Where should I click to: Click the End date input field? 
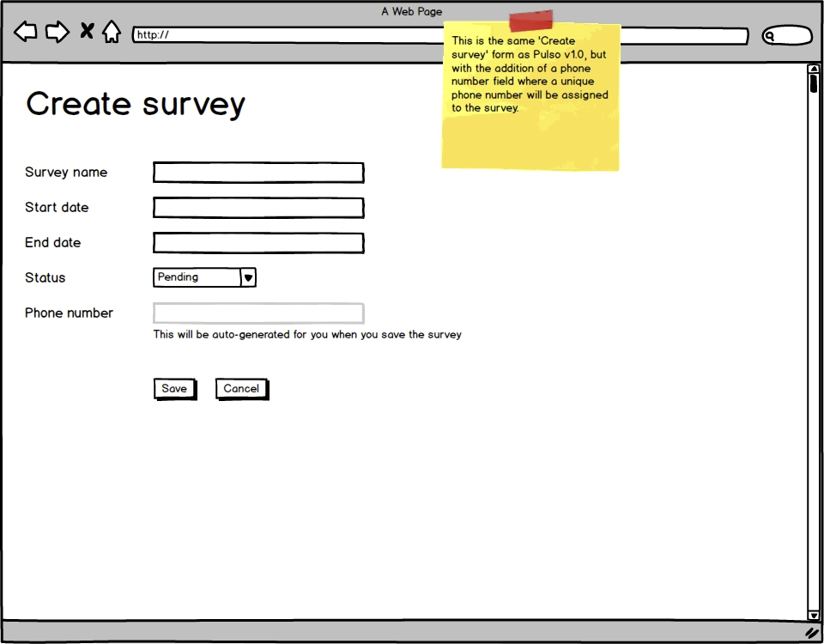tap(258, 243)
